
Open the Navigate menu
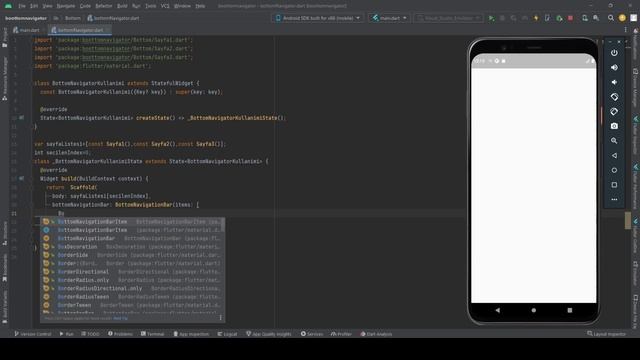[x=66, y=6]
